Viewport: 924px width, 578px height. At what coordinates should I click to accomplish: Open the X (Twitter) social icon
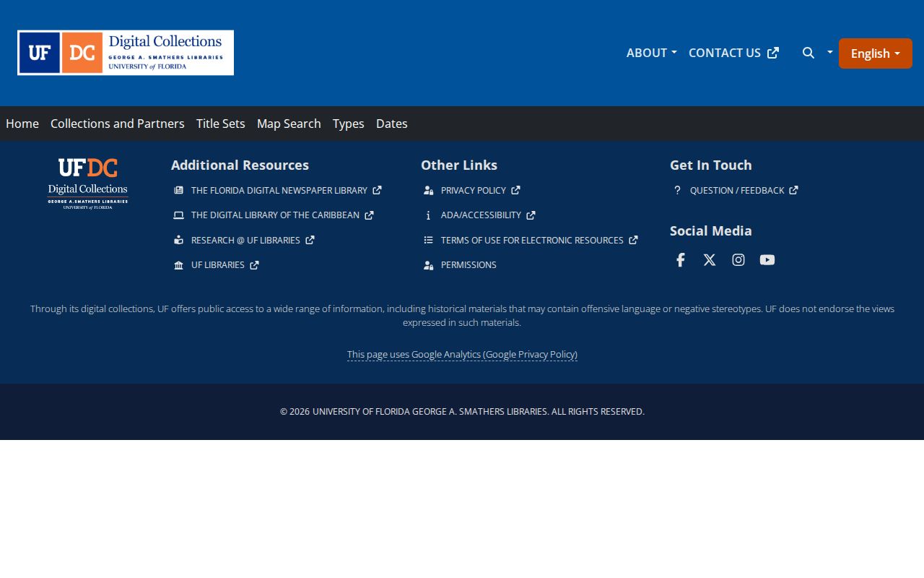(710, 260)
